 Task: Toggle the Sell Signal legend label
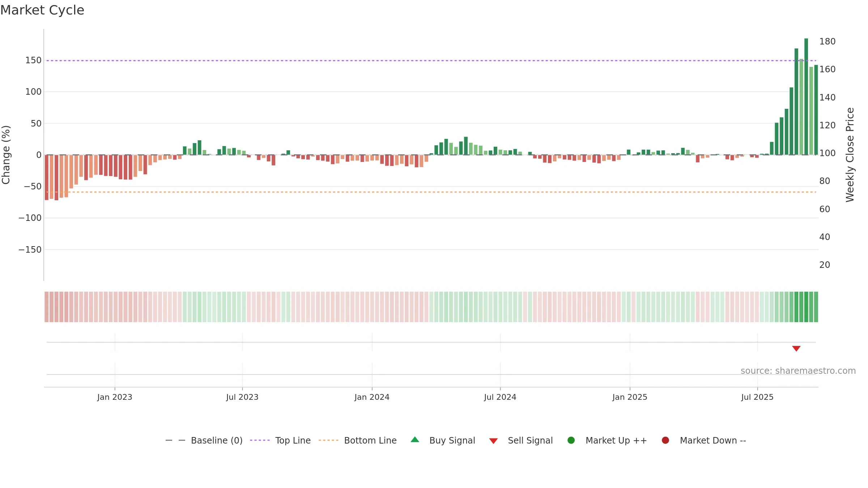[x=530, y=441]
